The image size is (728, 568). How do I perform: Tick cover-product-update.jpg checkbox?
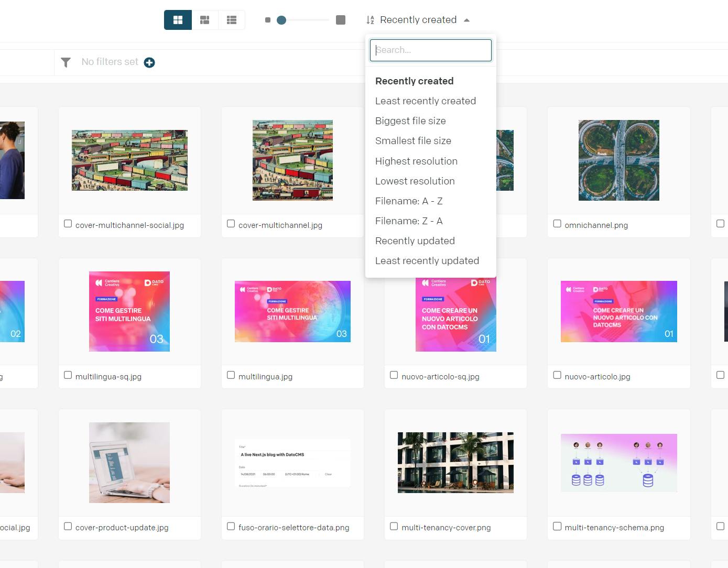click(x=68, y=526)
